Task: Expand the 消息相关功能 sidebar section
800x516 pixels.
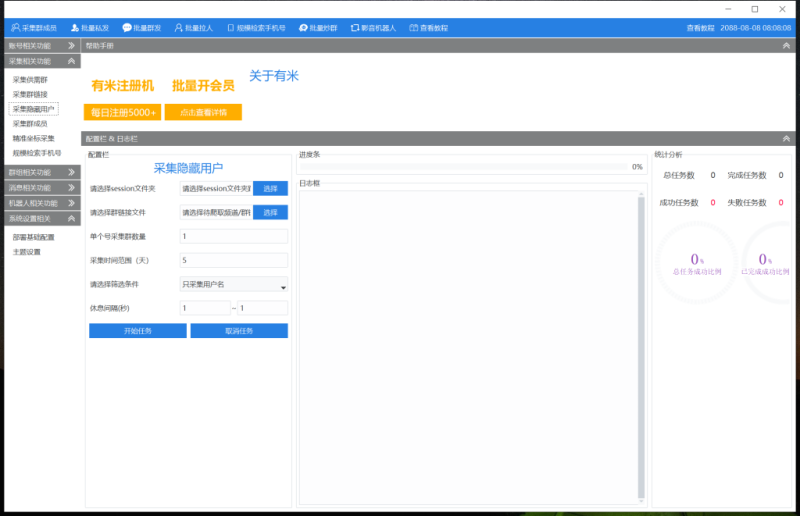Action: pyautogui.click(x=42, y=188)
